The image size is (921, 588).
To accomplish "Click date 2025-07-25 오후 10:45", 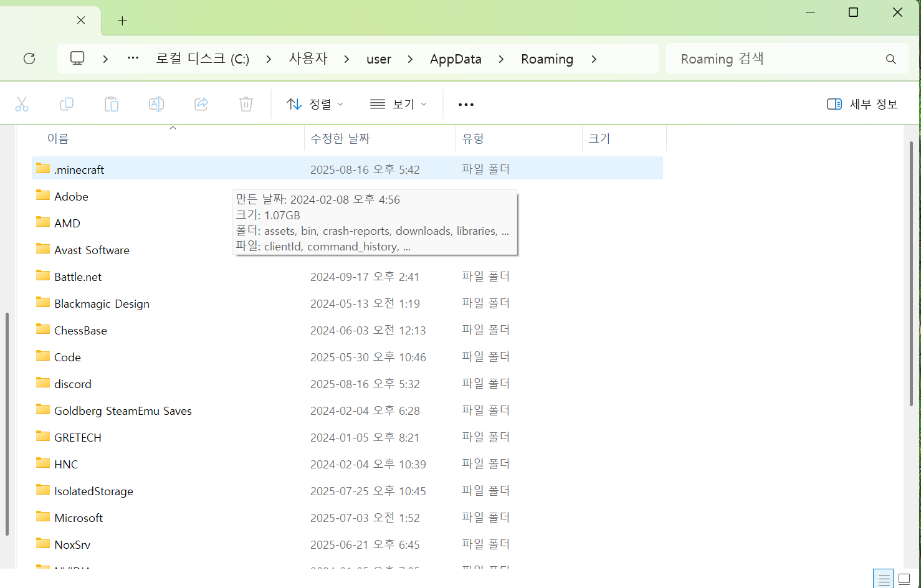I will [368, 491].
